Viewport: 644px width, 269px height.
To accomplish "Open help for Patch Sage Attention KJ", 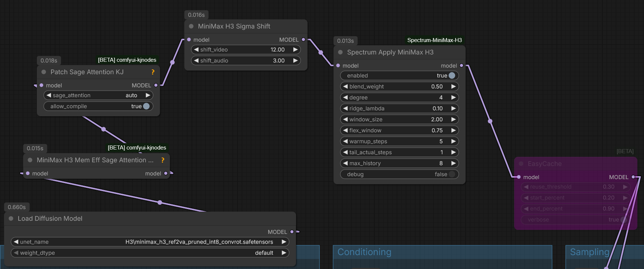I will 153,72.
